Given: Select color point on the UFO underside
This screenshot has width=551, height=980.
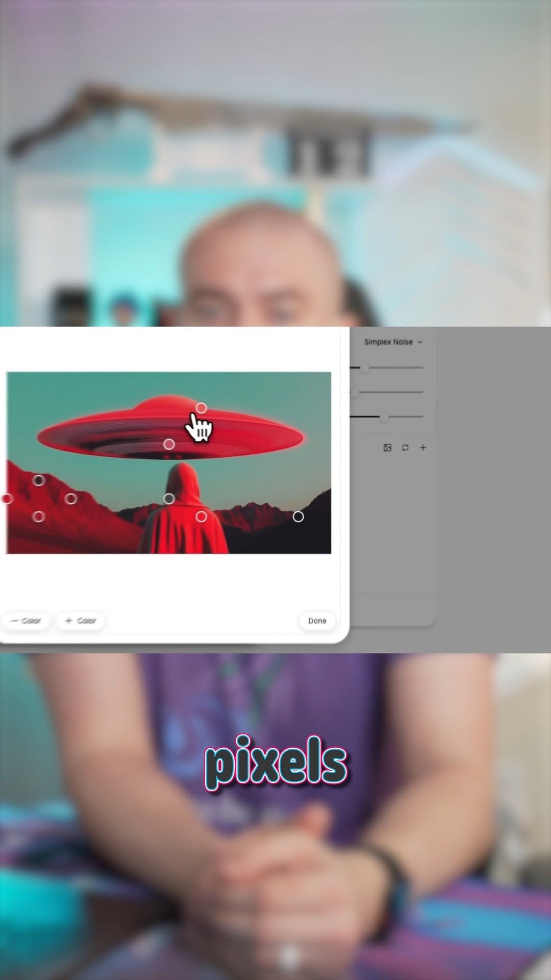Looking at the screenshot, I should 169,445.
